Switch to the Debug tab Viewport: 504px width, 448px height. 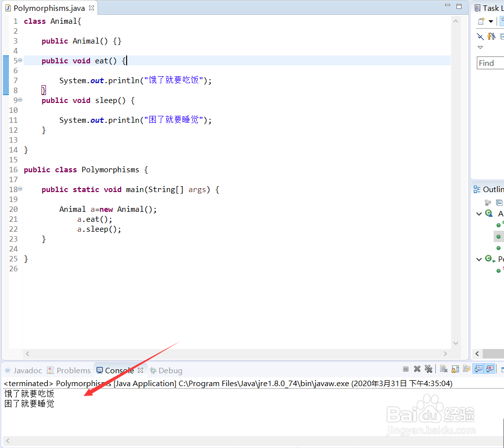[166, 370]
